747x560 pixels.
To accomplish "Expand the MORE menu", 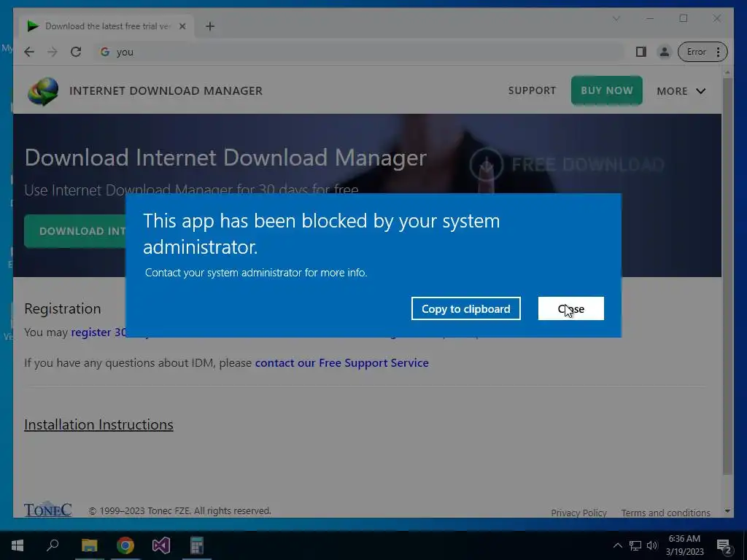I will [x=681, y=91].
